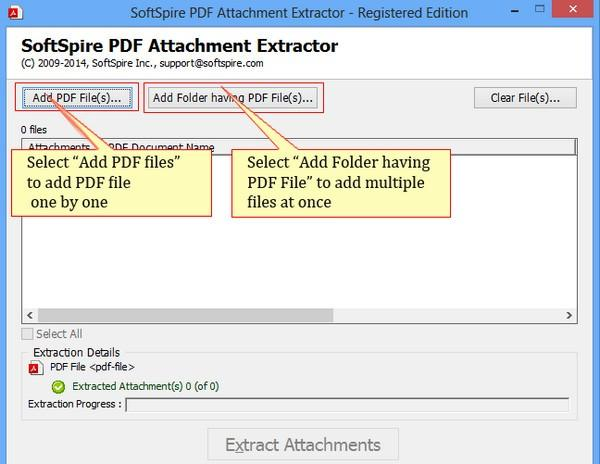Click the green checkmark beside Extracted Attachment(s)

tap(58, 387)
